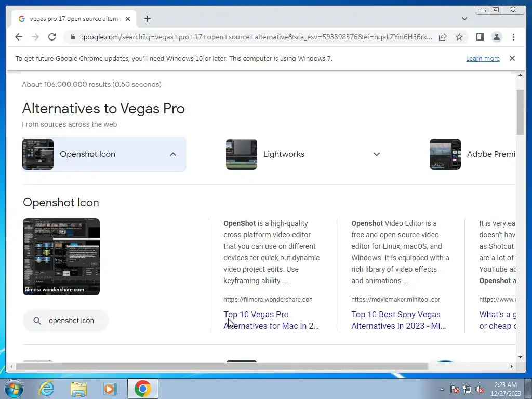532x399 pixels.
Task: Reload the current page
Action: pos(52,37)
